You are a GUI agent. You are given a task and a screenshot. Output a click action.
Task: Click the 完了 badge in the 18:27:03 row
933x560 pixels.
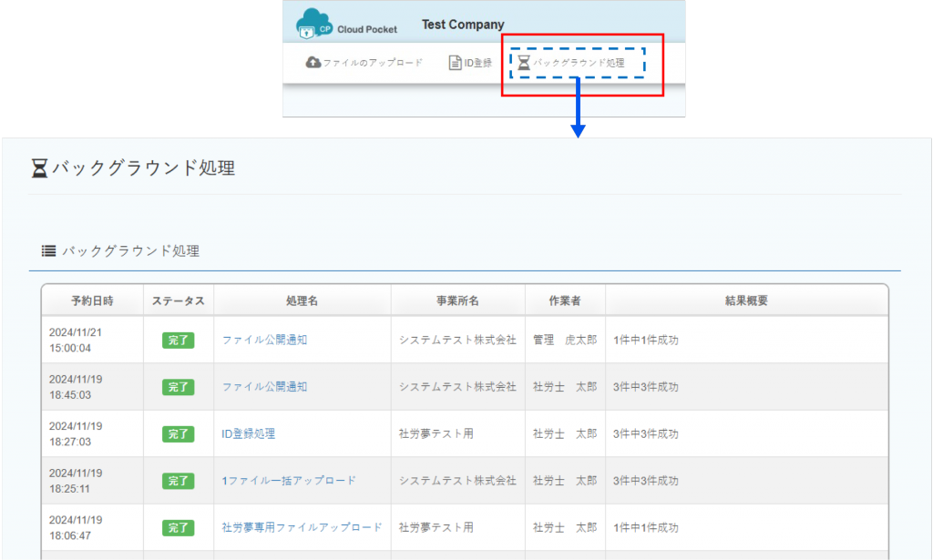(178, 434)
